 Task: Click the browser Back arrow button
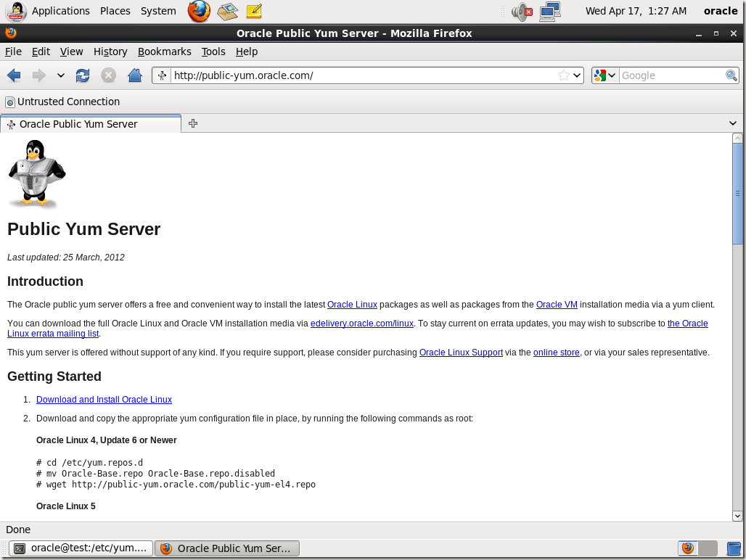15,75
